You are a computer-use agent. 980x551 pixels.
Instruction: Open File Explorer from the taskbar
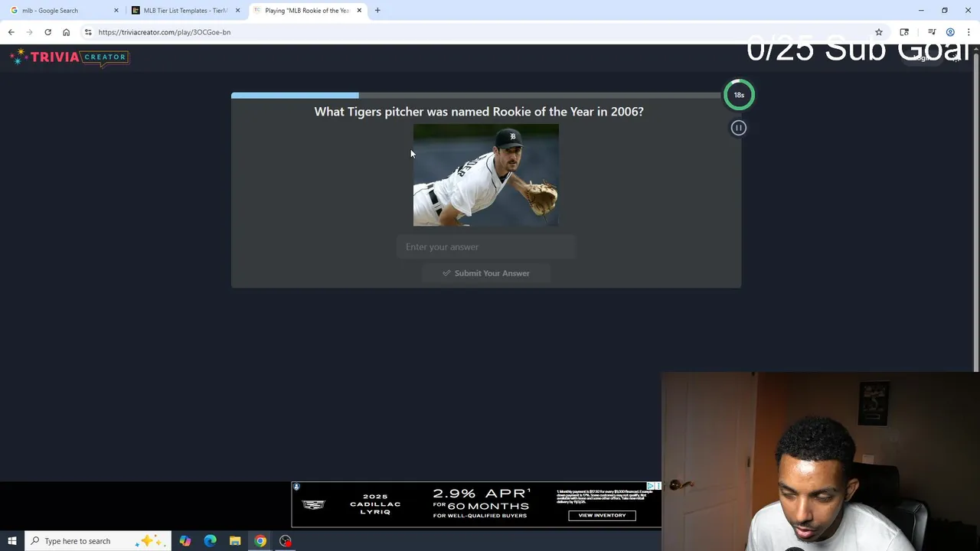click(235, 541)
